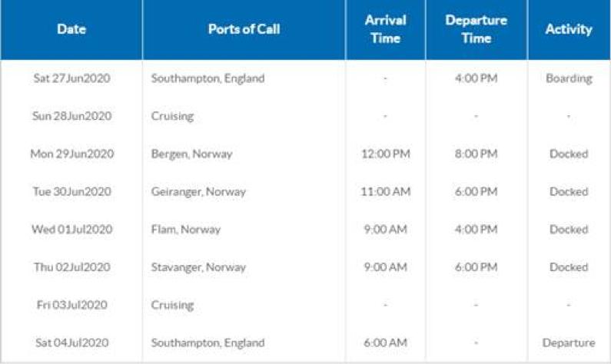Select the Wed 01Jul2020 date cell
The image size is (611, 364).
pos(71,230)
